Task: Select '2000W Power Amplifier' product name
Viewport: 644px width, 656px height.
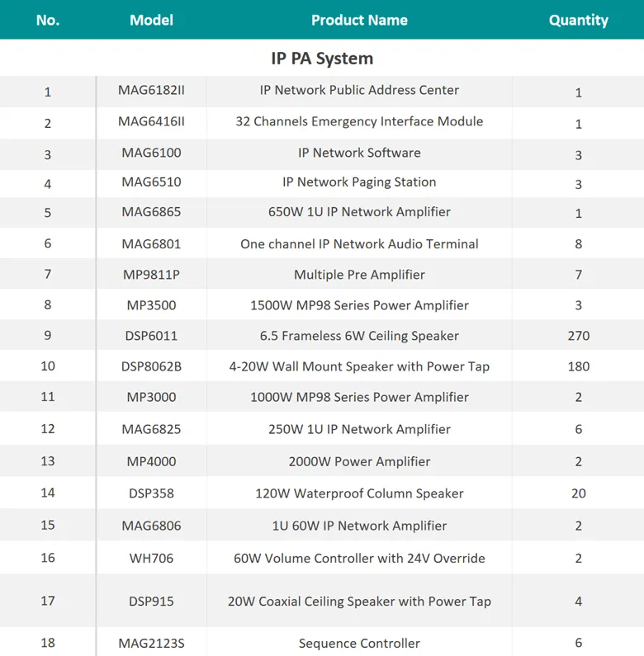Action: pyautogui.click(x=359, y=461)
